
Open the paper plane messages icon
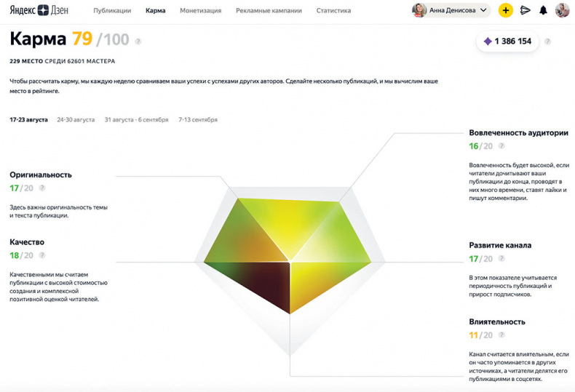[525, 10]
